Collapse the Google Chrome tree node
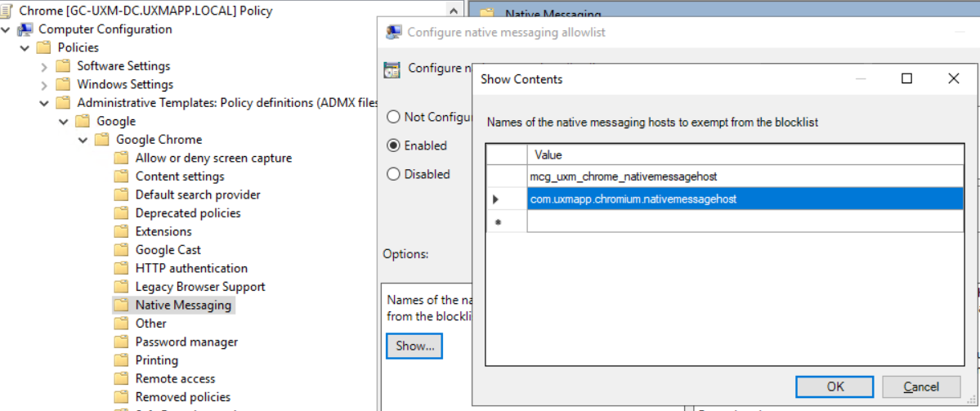980x411 pixels. (x=83, y=140)
